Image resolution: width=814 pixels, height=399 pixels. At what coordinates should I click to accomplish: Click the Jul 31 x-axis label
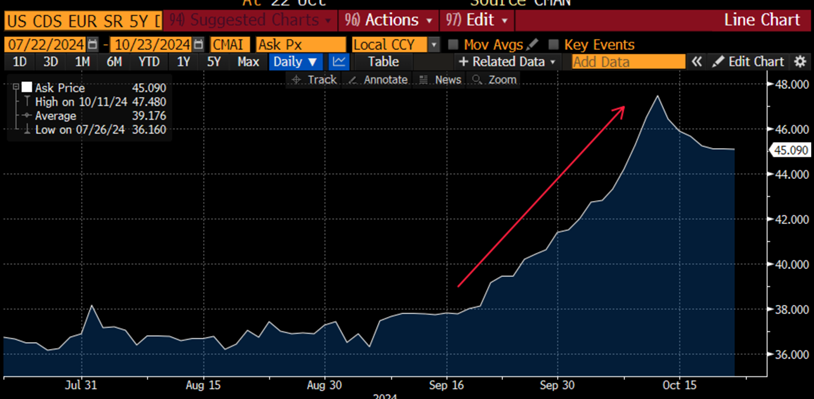[x=81, y=386]
